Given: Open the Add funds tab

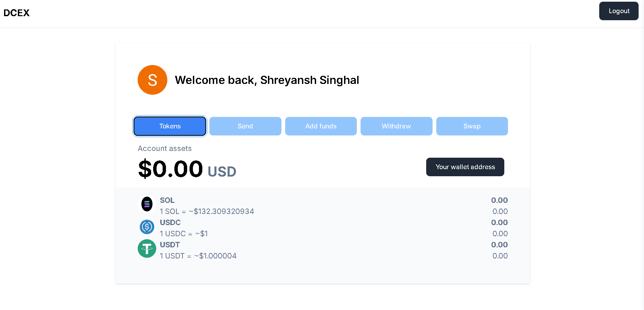Looking at the screenshot, I should 321,126.
